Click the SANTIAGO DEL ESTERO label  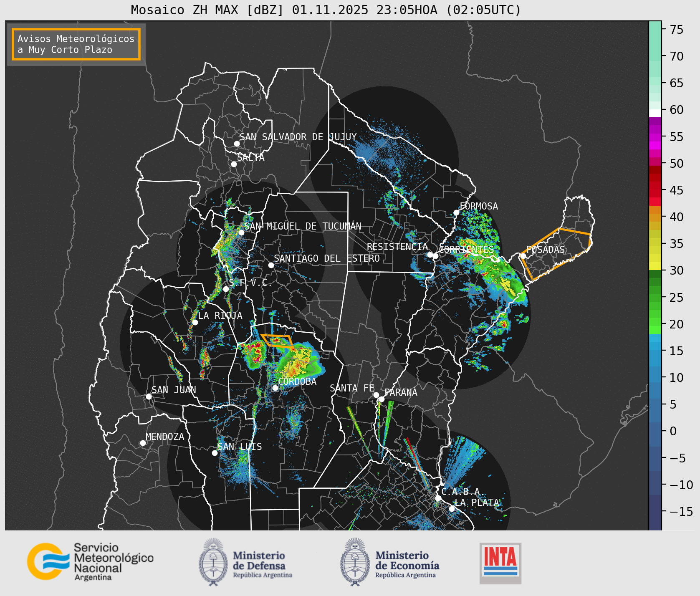pos(327,258)
